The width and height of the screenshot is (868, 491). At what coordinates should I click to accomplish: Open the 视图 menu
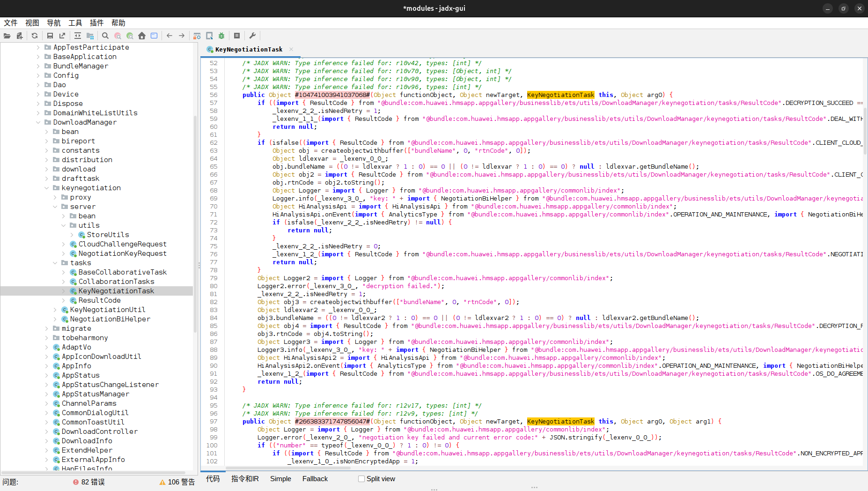(32, 23)
